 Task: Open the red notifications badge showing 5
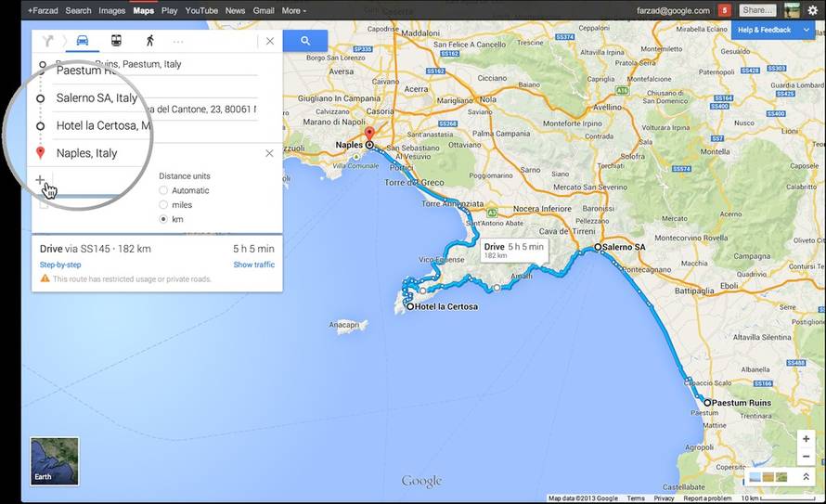tap(724, 10)
